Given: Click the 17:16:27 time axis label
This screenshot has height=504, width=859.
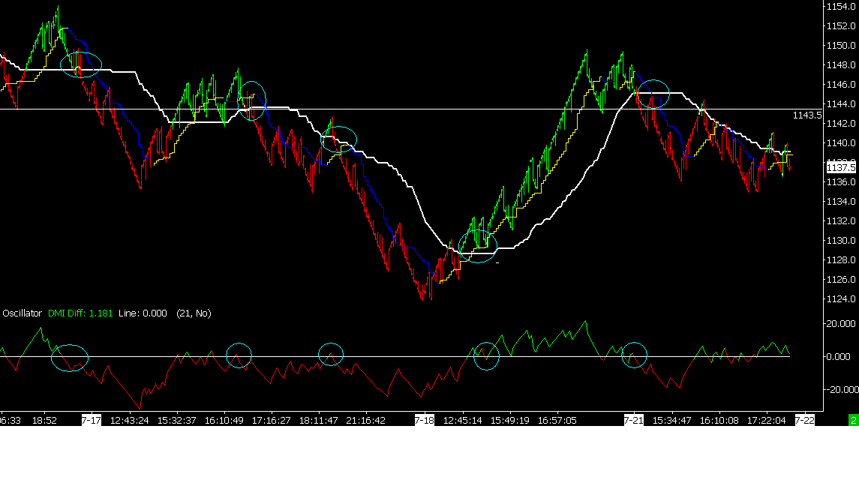Looking at the screenshot, I should pyautogui.click(x=271, y=421).
